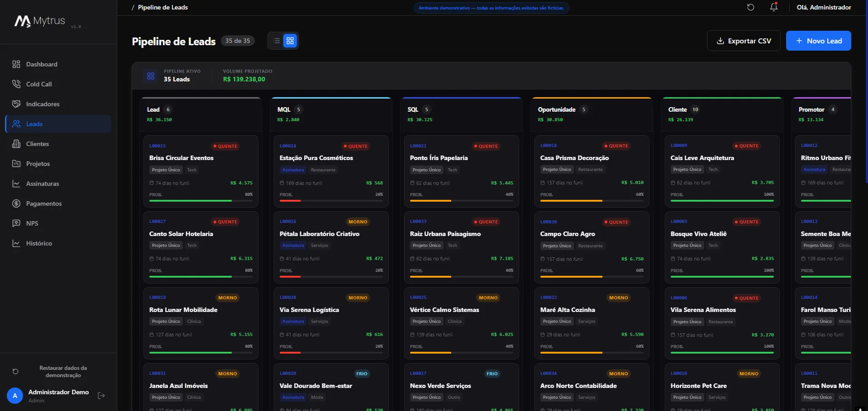Image resolution: width=868 pixels, height=411 pixels.
Task: Click the Clientes building icon
Action: pyautogui.click(x=16, y=144)
